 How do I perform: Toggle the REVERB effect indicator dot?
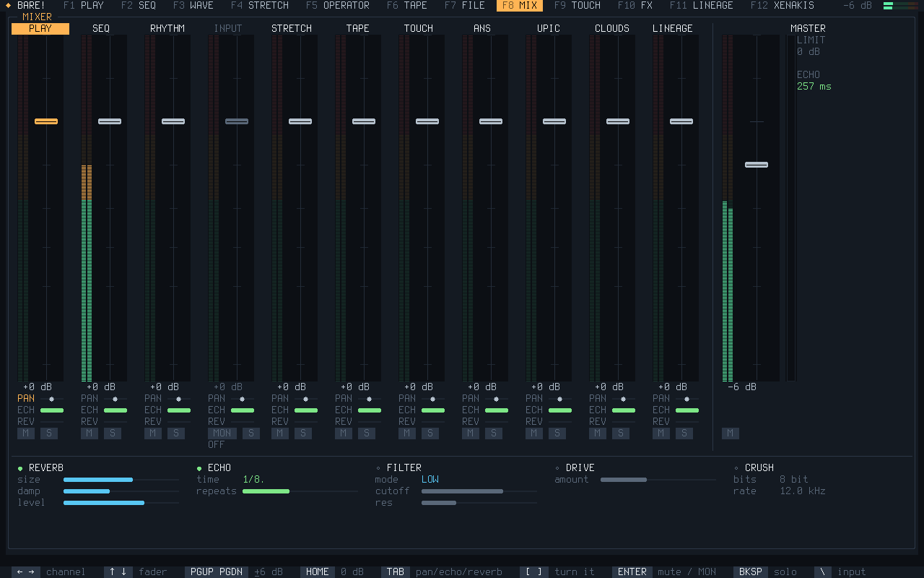click(20, 468)
